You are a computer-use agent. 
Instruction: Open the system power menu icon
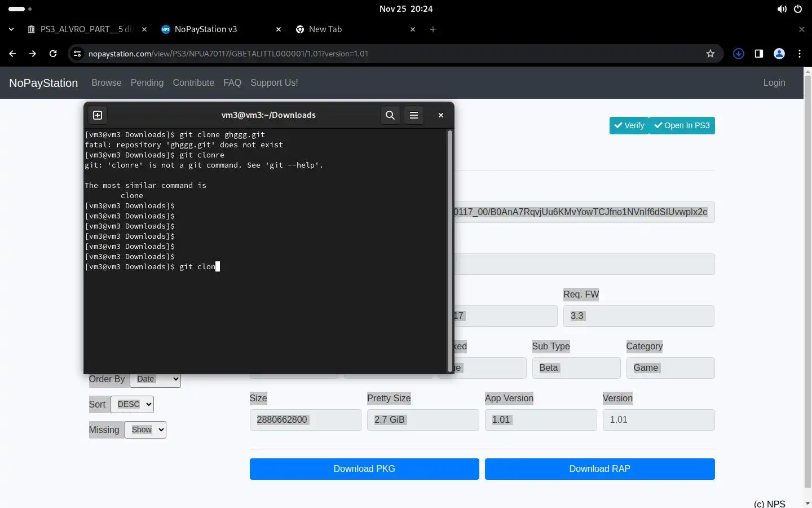click(x=798, y=9)
